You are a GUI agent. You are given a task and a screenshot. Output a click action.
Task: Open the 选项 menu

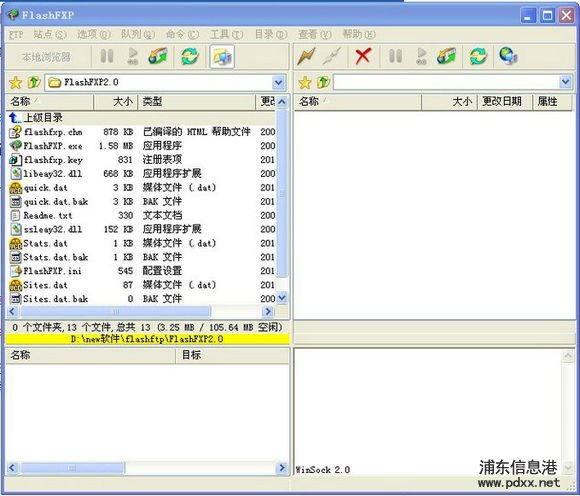[94, 35]
